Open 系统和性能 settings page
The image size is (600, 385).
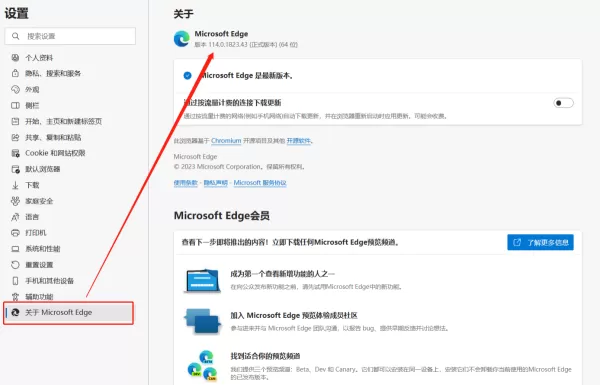click(x=42, y=249)
